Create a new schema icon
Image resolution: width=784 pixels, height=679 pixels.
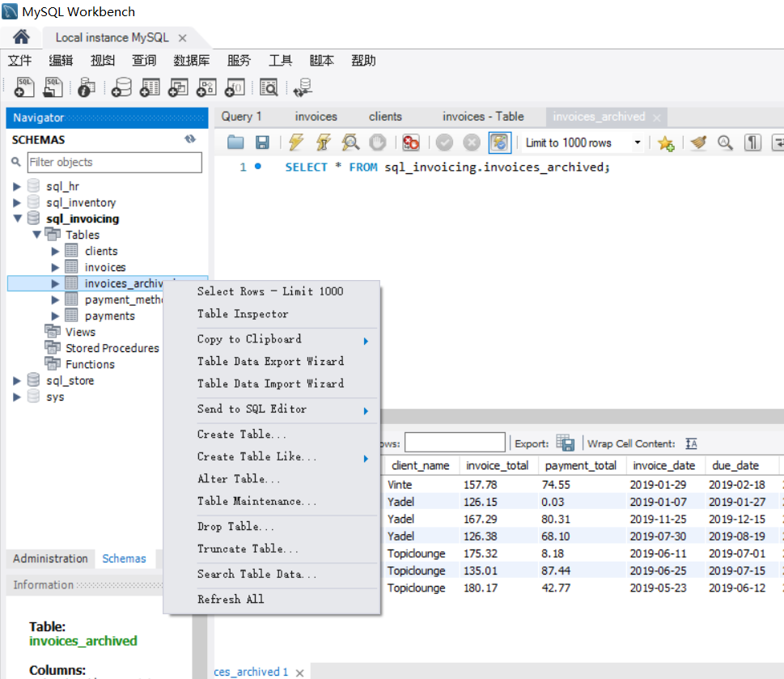point(121,87)
